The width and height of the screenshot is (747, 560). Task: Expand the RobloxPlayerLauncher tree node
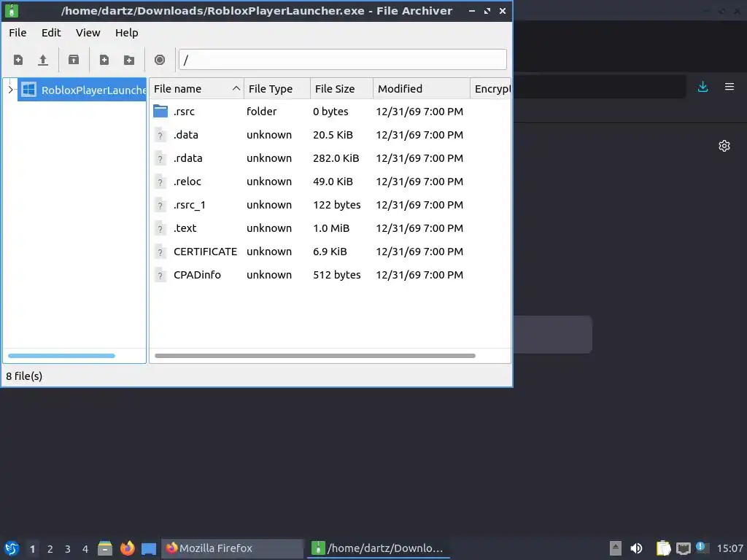(10, 90)
